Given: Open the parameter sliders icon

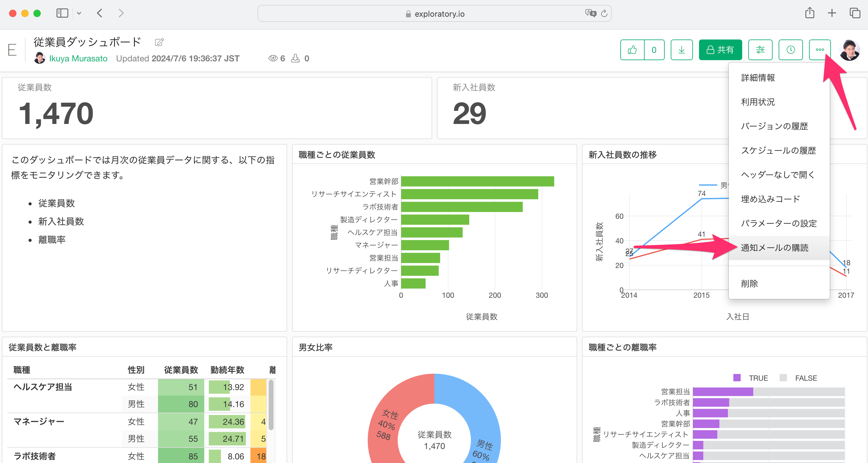Looking at the screenshot, I should coord(760,50).
